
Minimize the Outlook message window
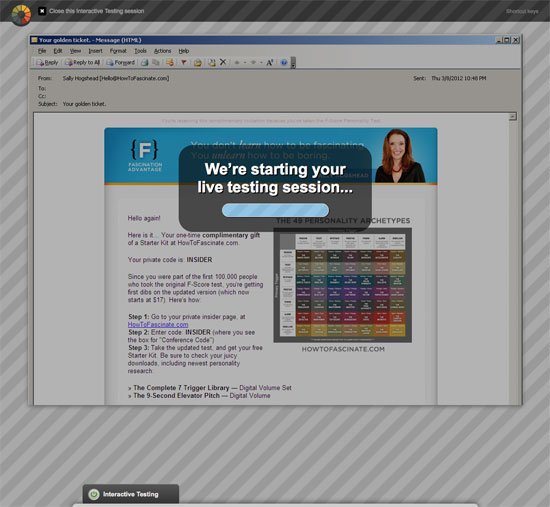point(499,40)
